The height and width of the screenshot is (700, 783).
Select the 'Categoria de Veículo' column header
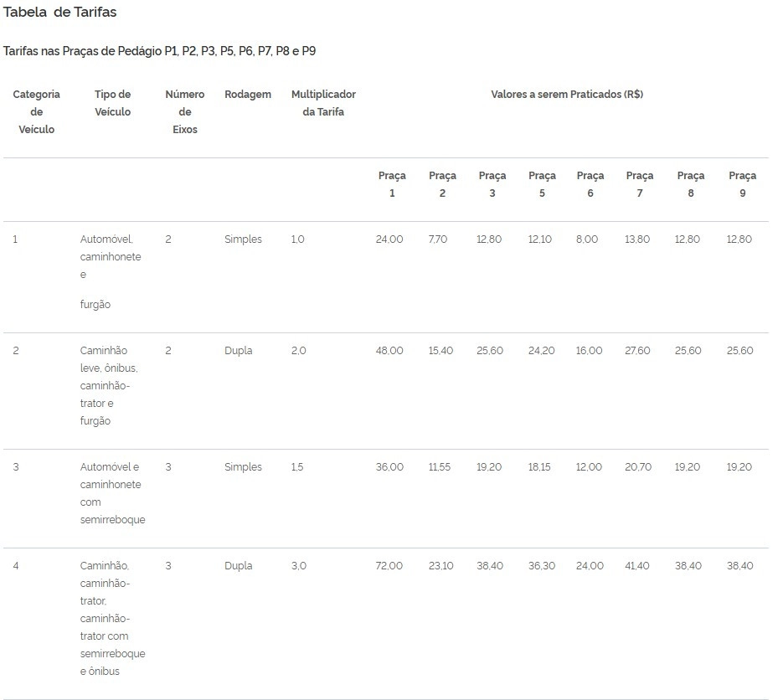tap(37, 112)
